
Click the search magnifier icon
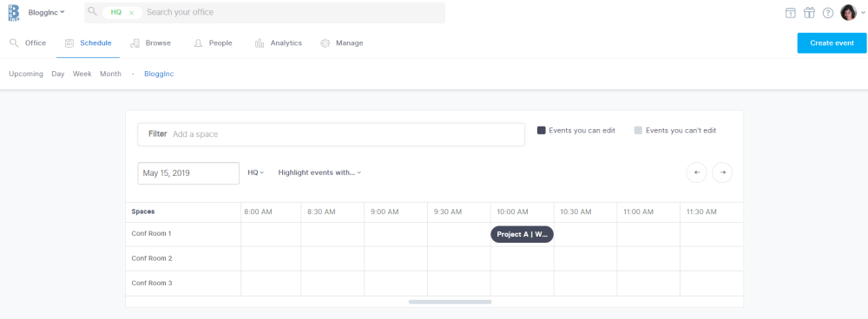93,11
